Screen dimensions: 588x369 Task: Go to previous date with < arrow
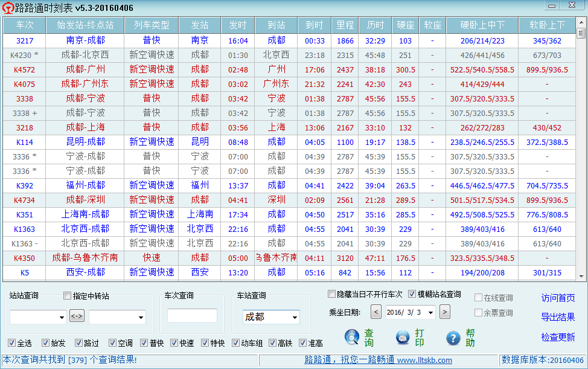pos(375,312)
